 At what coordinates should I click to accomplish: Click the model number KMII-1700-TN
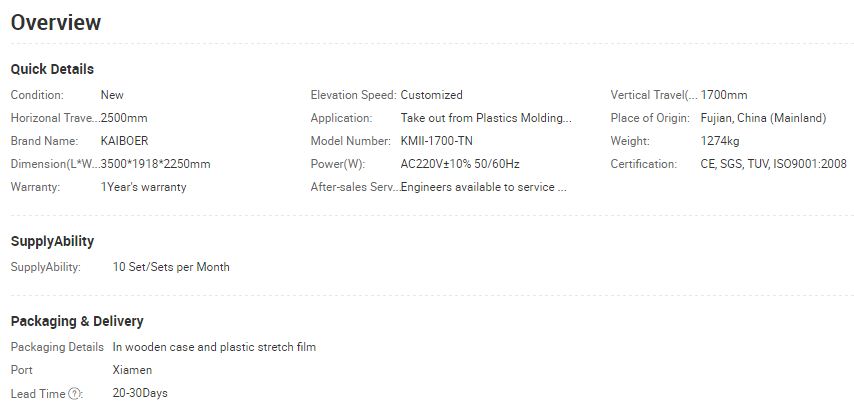pos(436,141)
